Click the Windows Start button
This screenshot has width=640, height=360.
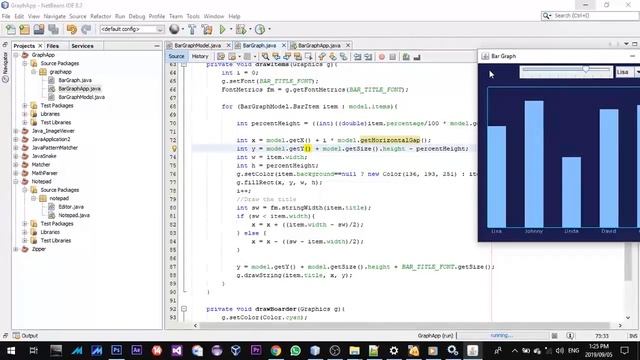[11, 350]
